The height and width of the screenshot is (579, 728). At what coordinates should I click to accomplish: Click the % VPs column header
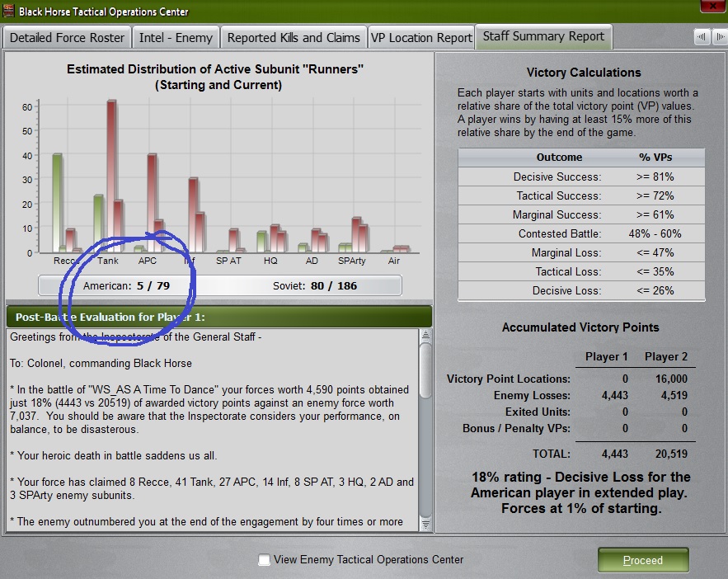pyautogui.click(x=655, y=157)
